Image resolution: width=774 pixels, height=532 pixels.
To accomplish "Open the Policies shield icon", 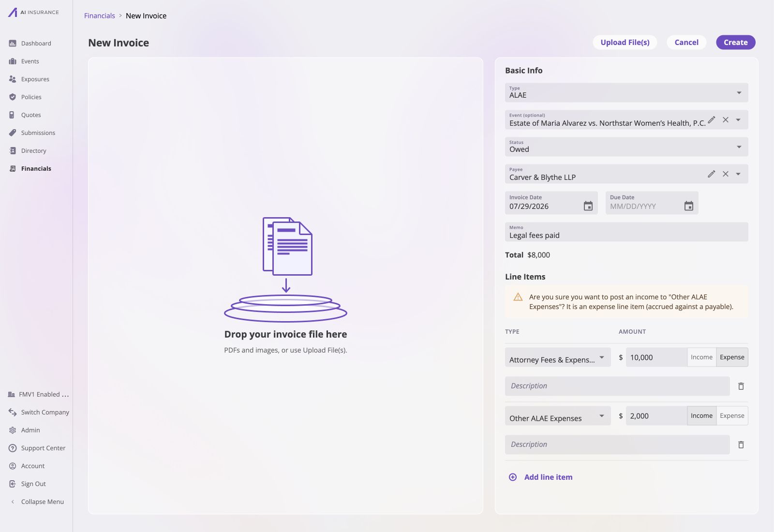I will (13, 97).
